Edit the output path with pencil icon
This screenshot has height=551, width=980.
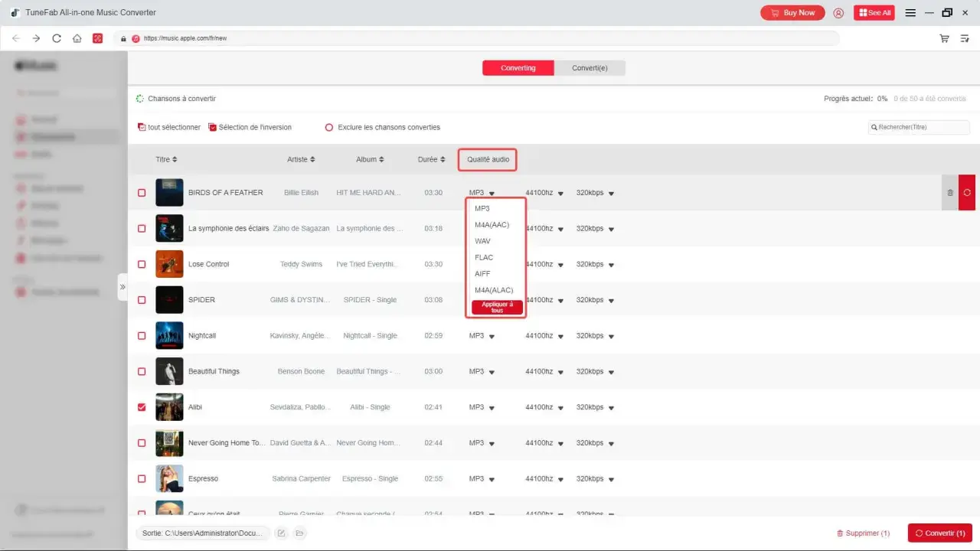click(x=281, y=533)
